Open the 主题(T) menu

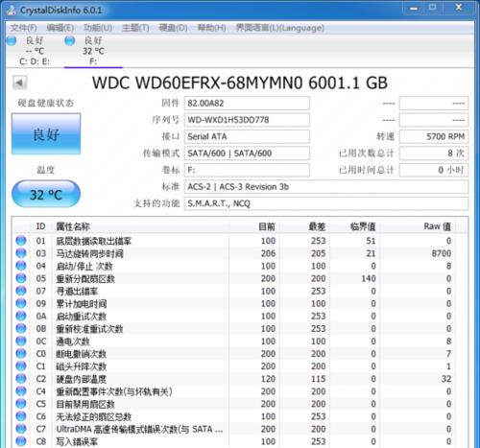point(135,28)
